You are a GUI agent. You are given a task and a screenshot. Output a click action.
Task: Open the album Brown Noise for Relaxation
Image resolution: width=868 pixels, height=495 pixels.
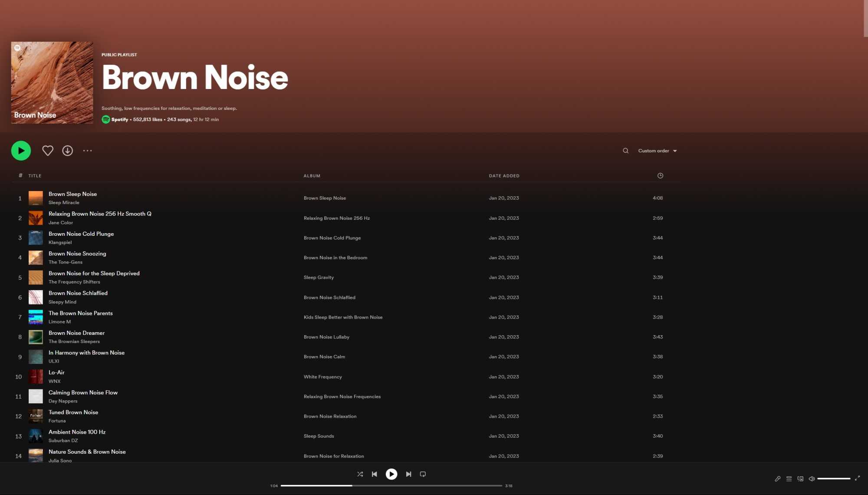point(334,456)
